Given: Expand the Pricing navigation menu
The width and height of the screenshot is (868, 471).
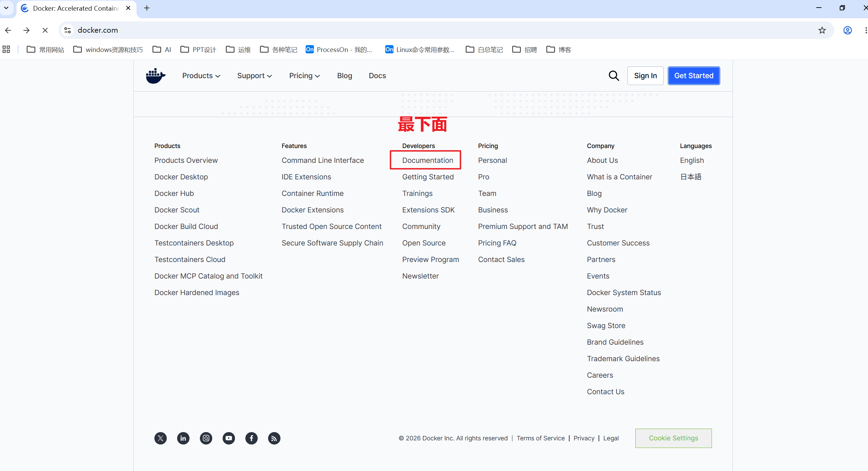Looking at the screenshot, I should tap(305, 76).
